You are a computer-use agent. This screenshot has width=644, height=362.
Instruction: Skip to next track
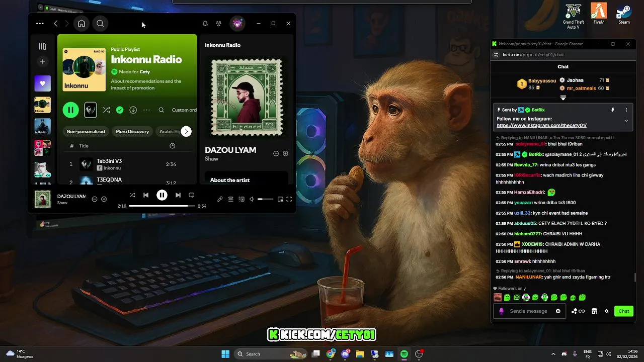pos(178,195)
